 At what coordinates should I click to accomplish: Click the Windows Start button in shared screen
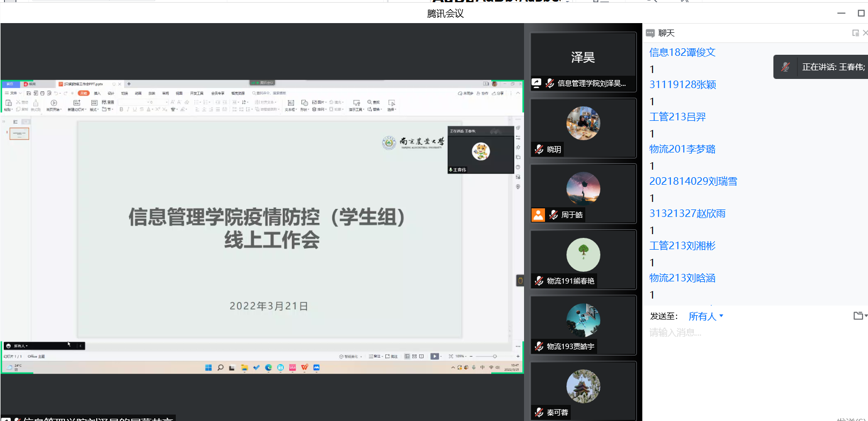[209, 368]
